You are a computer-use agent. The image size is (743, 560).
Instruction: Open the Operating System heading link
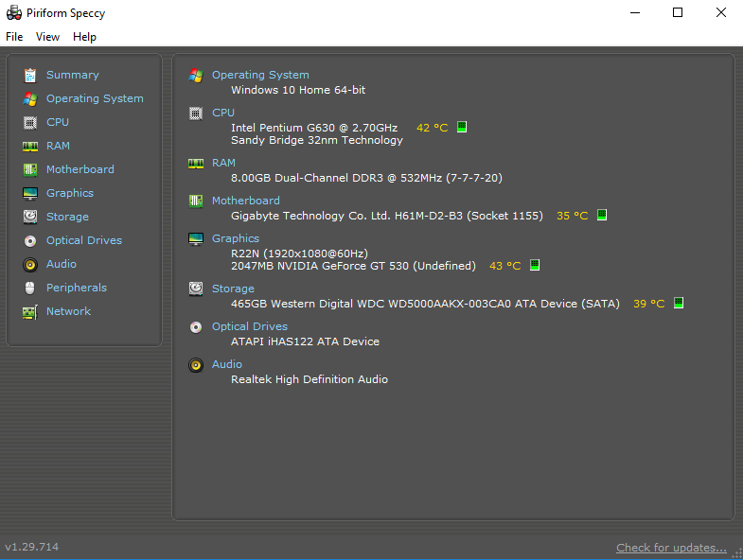260,75
